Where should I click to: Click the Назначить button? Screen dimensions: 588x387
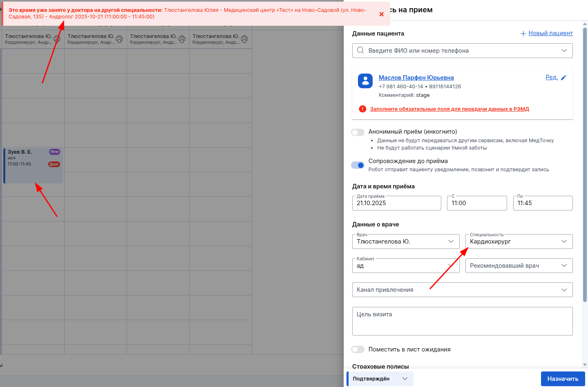[563, 379]
